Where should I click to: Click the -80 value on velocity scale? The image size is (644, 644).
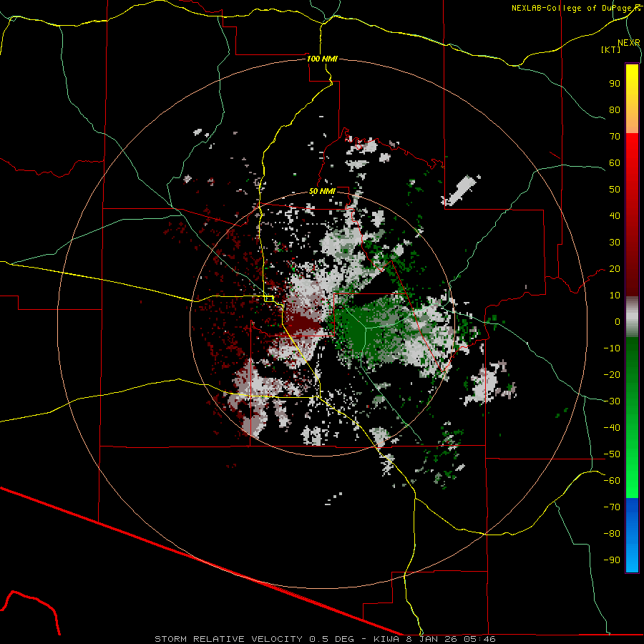pos(612,534)
